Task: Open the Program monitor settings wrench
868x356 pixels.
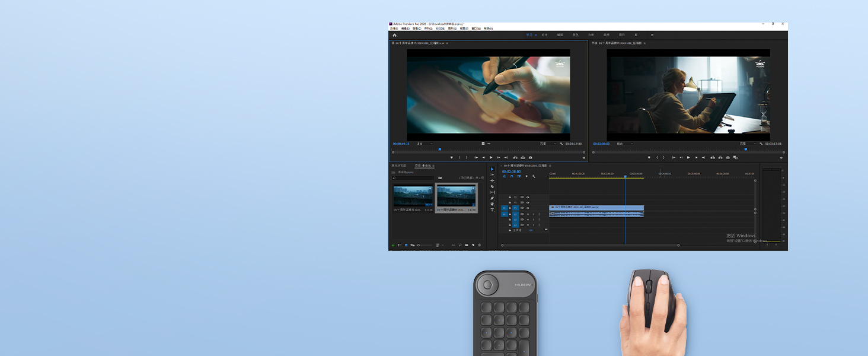Action: pos(761,144)
